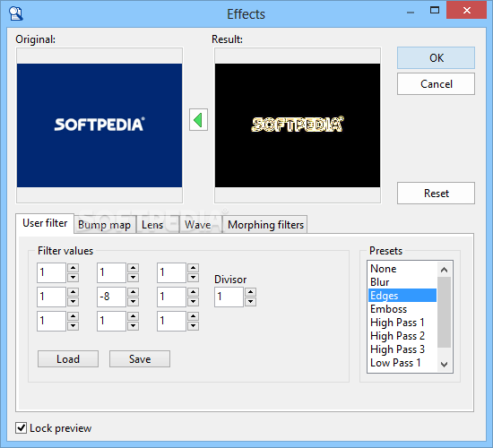Switch to the Bump map tab
Image resolution: width=493 pixels, height=448 pixels.
point(104,225)
